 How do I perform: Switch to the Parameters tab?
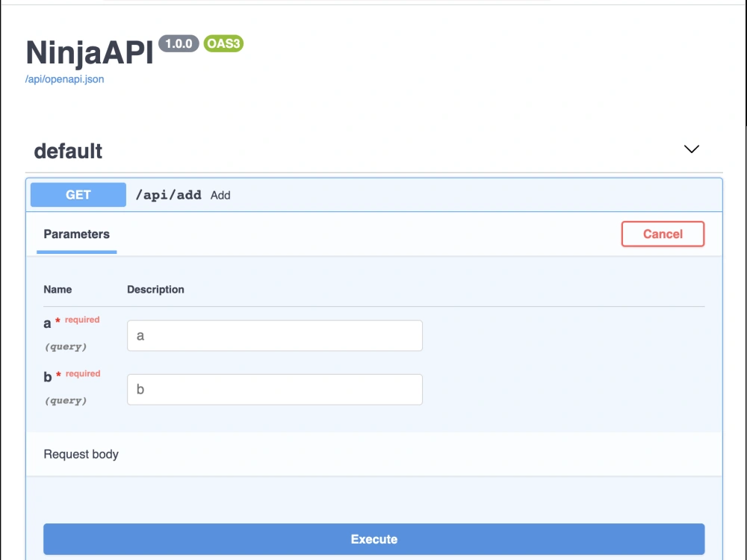(75, 234)
